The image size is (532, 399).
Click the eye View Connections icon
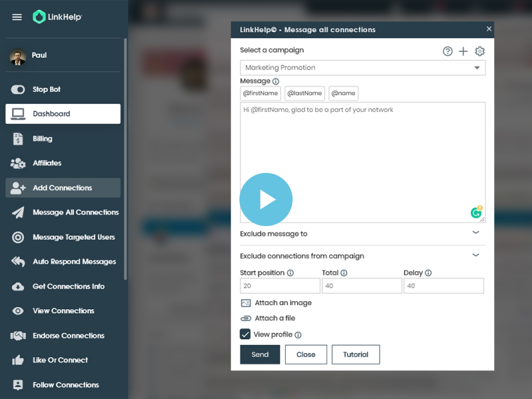(18, 311)
